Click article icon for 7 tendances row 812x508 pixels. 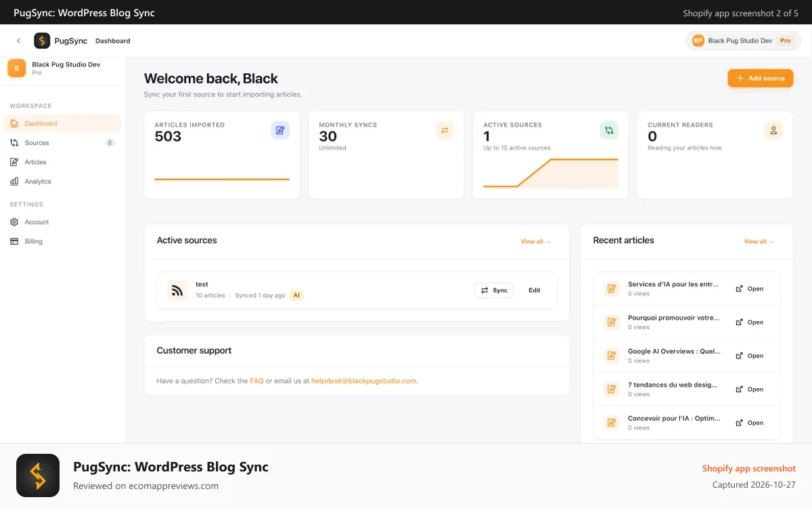612,389
